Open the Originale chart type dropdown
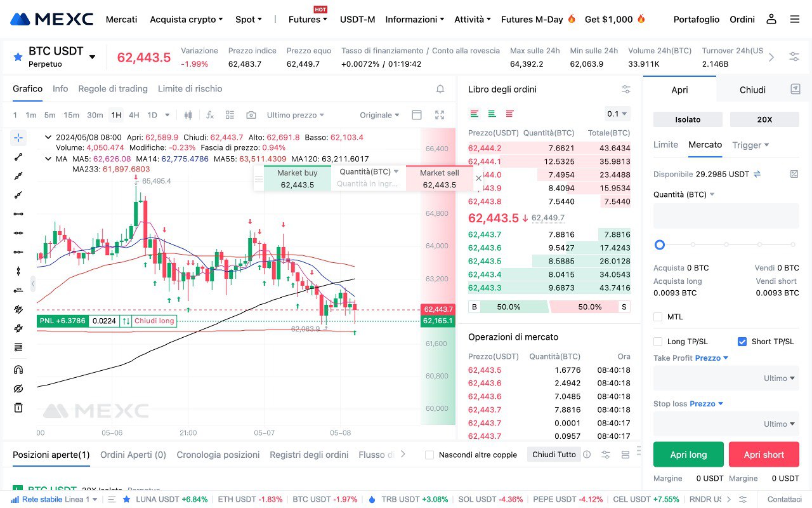Screen dimensions: 812x508 (380, 115)
